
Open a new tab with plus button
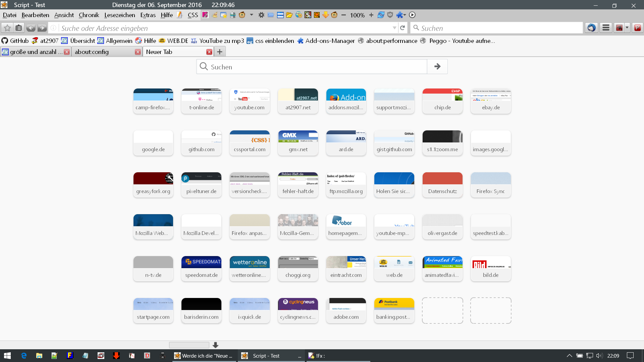click(x=220, y=52)
